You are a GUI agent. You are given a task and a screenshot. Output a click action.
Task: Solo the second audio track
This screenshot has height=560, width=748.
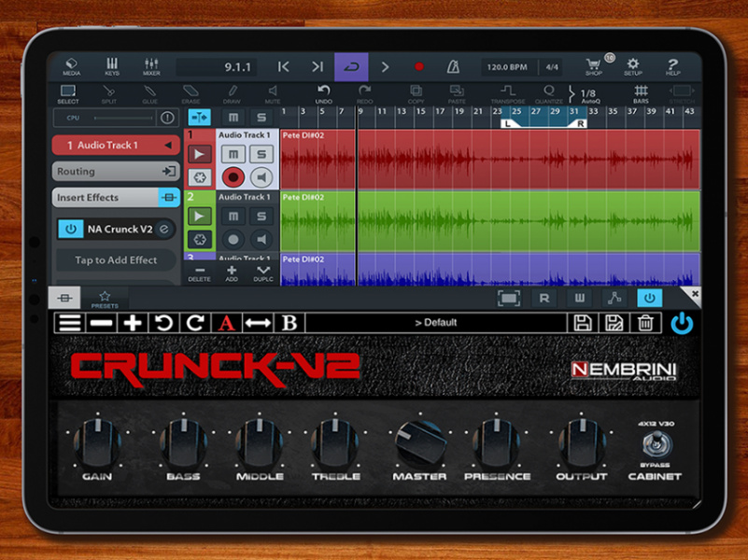[262, 217]
